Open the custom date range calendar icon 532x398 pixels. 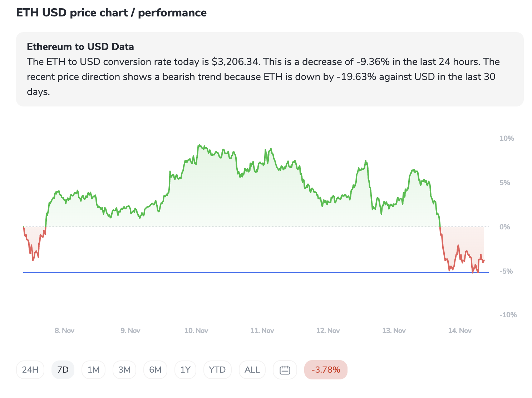[285, 370]
